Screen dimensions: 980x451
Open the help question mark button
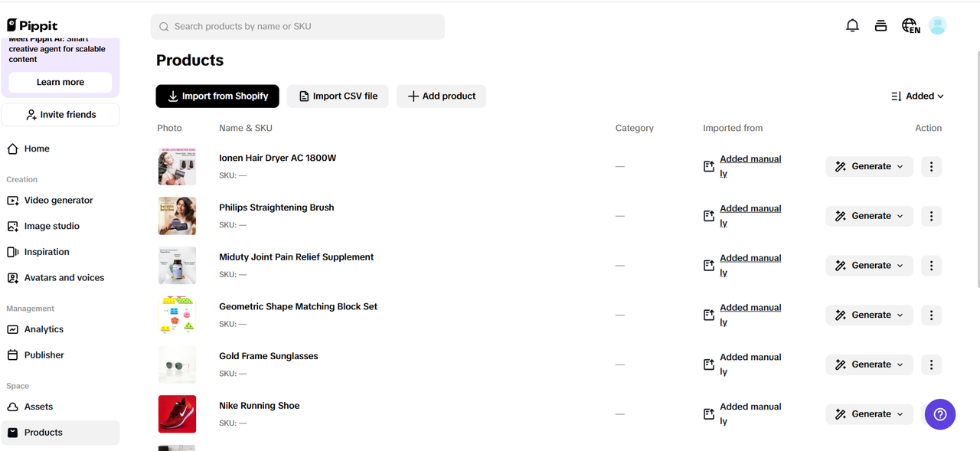click(939, 413)
